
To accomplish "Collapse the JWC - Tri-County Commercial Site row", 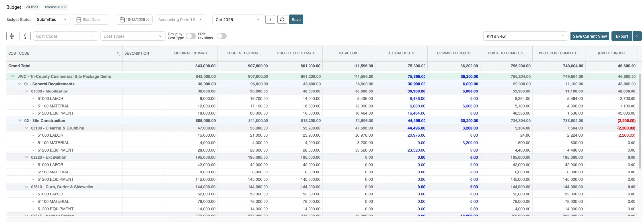I will pyautogui.click(x=13, y=76).
